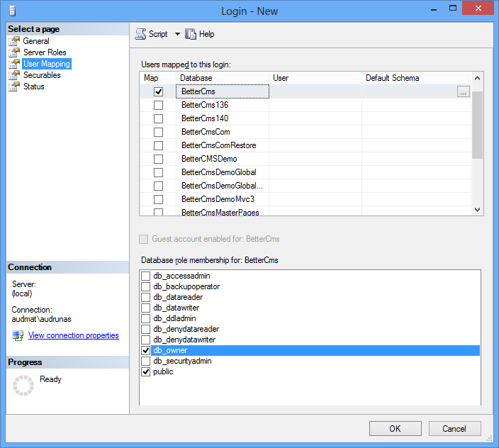Click the window title bar database icon
Viewport: 499px width, 448px height.
(13, 11)
